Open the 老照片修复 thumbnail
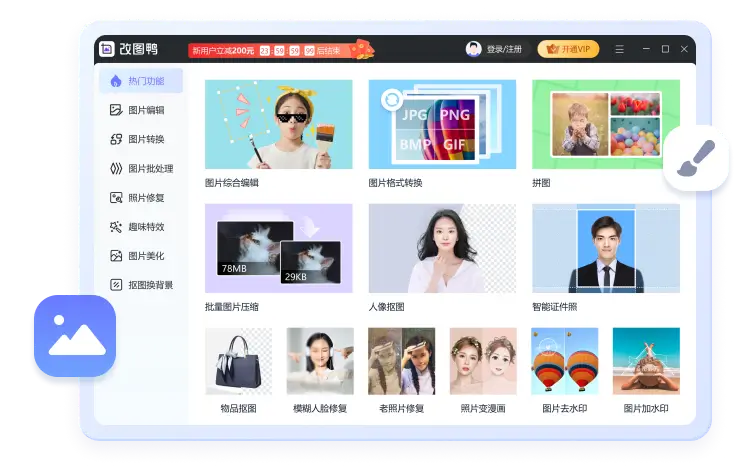 click(x=401, y=361)
